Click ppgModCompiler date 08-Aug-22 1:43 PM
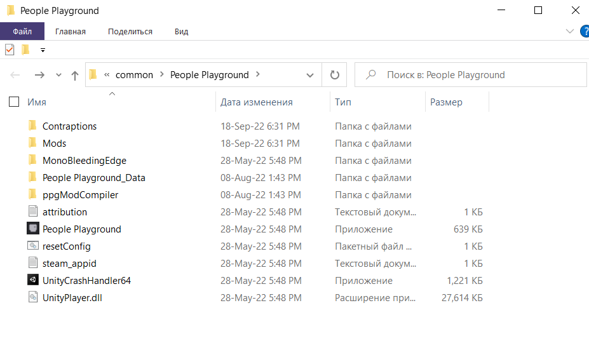This screenshot has width=589, height=364. (261, 195)
